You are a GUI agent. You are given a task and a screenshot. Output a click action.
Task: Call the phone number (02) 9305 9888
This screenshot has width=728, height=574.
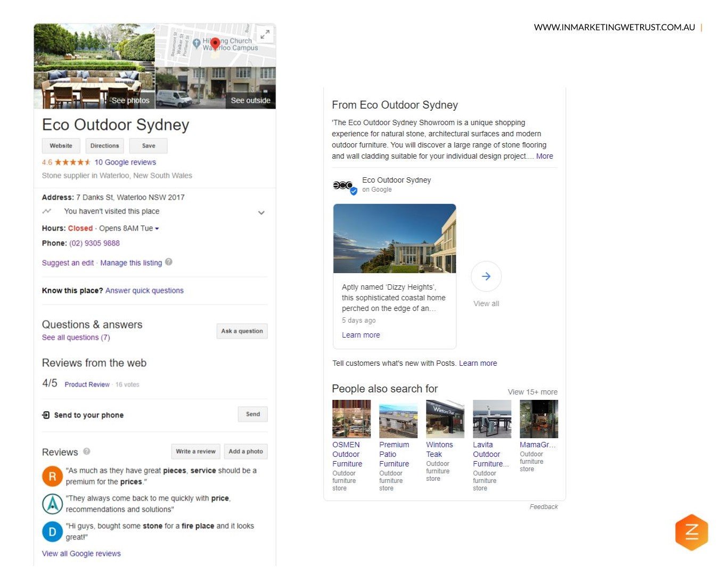(x=94, y=243)
